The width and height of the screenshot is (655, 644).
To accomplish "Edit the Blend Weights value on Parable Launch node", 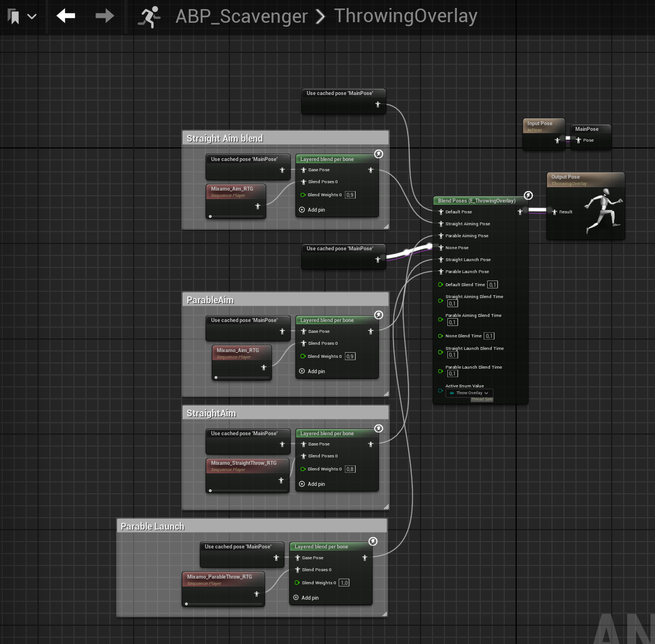I will point(344,583).
